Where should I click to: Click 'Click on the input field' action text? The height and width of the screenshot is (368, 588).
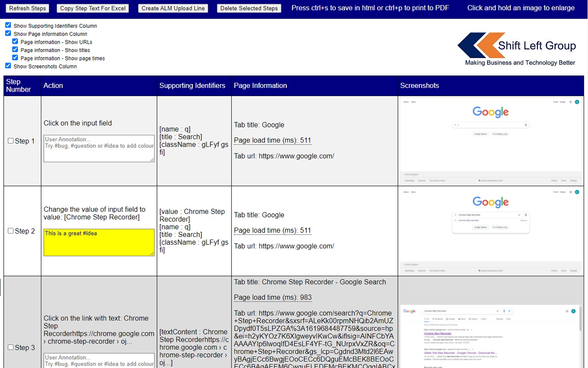[78, 123]
